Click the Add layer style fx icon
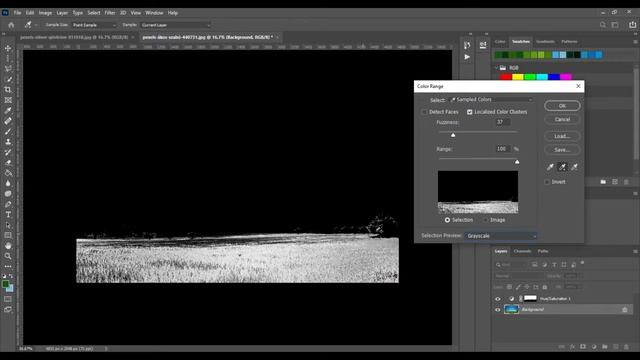 (x=572, y=347)
